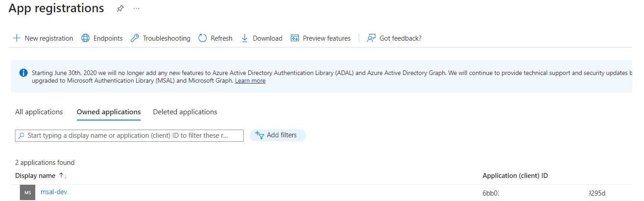Click the info icon in the banner
This screenshot has height=201, width=644.
click(24, 73)
